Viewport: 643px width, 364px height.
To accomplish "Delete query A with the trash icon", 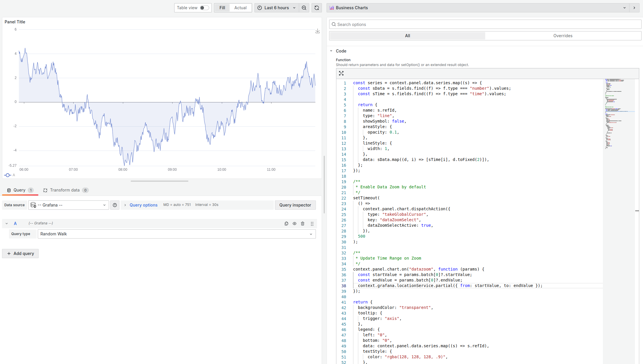I will click(x=303, y=224).
